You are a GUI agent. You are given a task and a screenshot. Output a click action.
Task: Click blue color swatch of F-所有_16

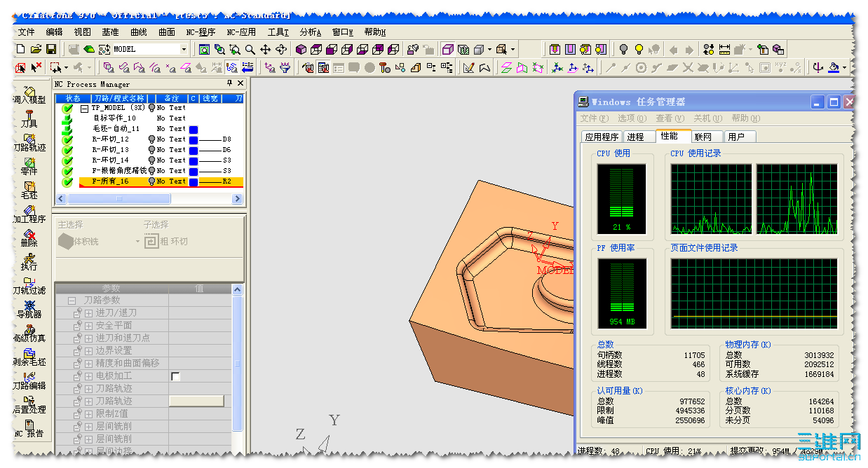(x=194, y=181)
